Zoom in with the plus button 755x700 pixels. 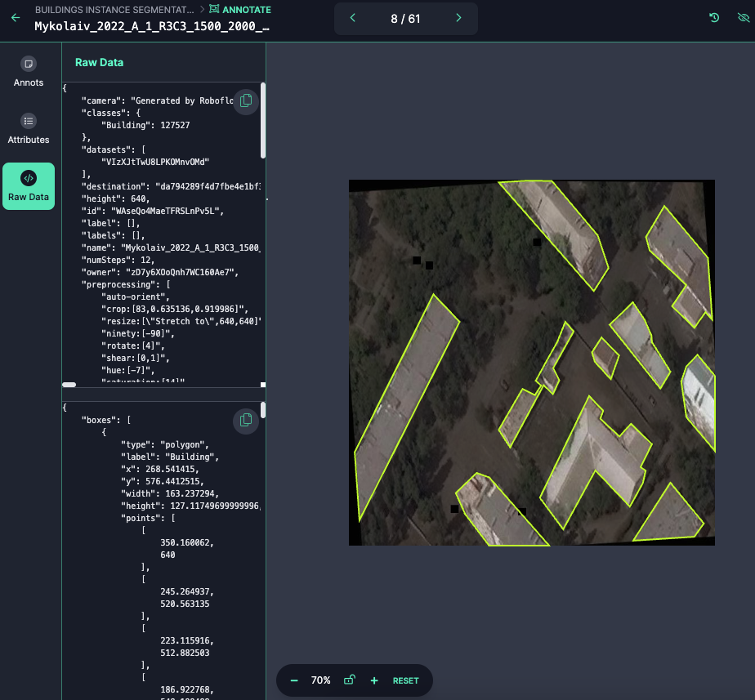point(374,680)
